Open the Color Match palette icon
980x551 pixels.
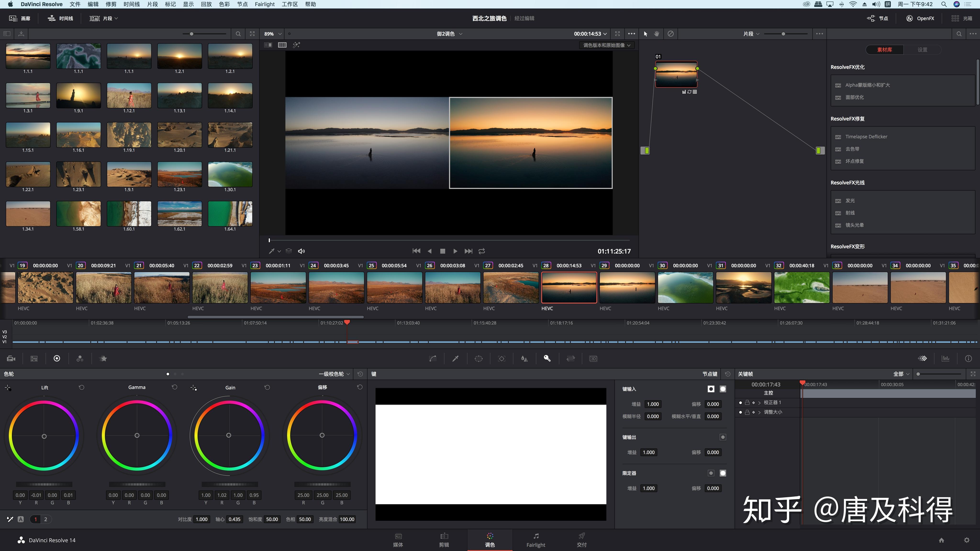34,358
